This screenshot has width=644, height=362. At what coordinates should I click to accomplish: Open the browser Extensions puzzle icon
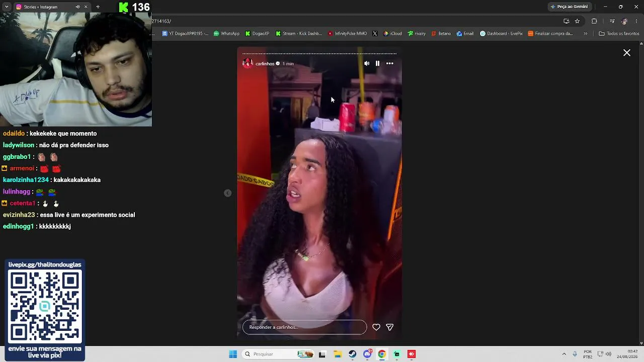(x=594, y=21)
